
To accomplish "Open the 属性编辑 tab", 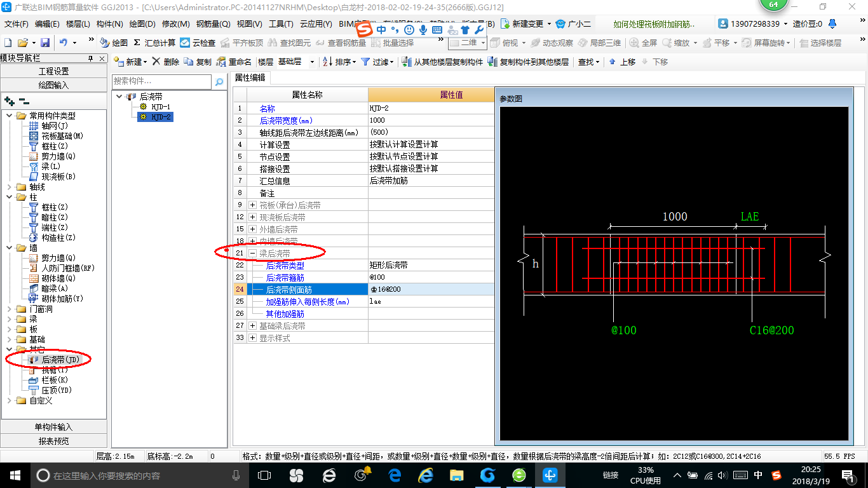I will 250,78.
